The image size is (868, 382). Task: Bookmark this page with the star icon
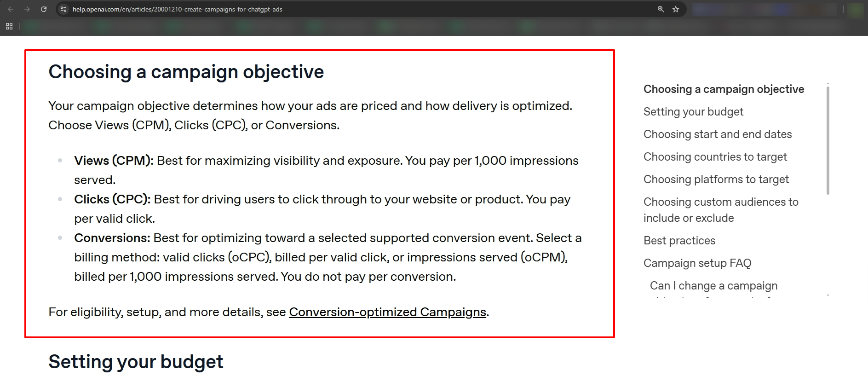(676, 9)
